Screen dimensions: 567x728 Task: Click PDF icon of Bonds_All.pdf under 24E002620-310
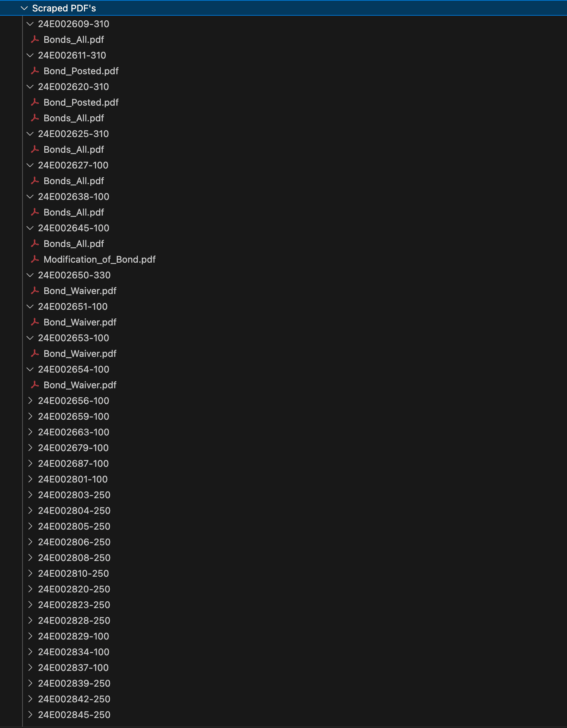[x=35, y=118]
